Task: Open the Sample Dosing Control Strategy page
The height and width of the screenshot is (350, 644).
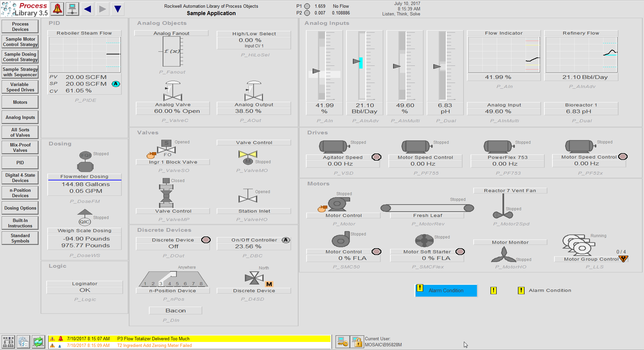Action: pyautogui.click(x=20, y=56)
